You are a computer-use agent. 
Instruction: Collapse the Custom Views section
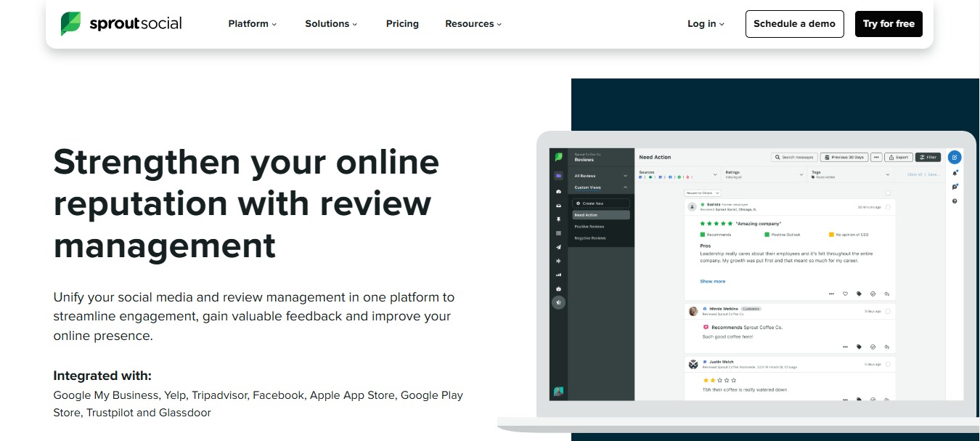click(x=625, y=187)
